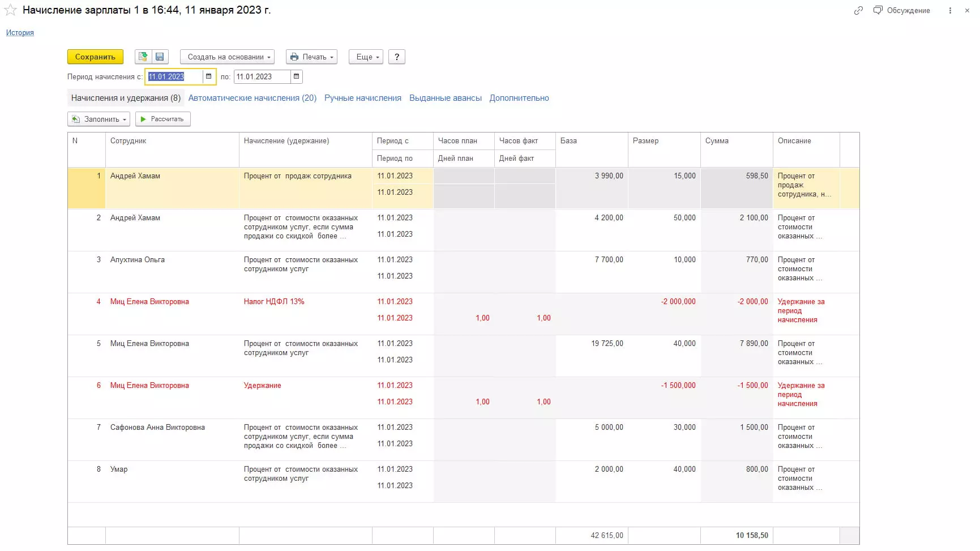This screenshot has width=980, height=551.
Task: Select the Начисления и удержания (8) tab
Action: (x=126, y=98)
